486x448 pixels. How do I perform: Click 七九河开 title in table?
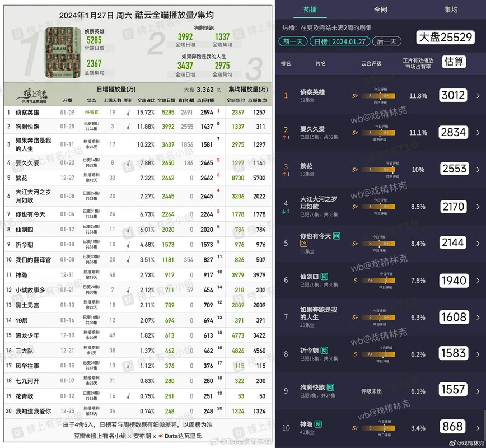click(x=27, y=381)
